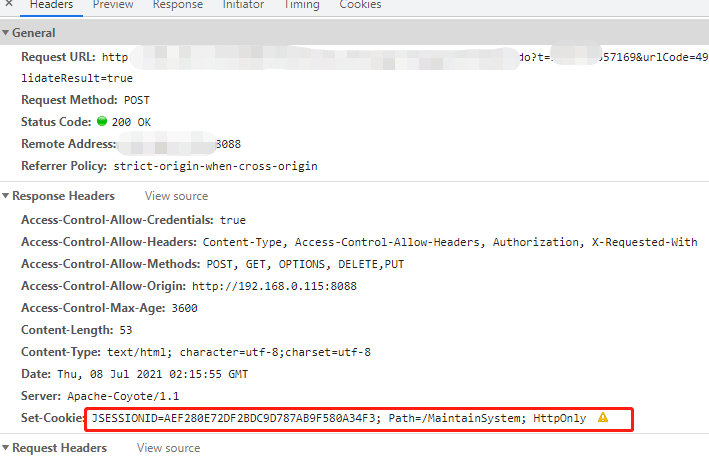
Task: Select the http://192.168.0.115:8088 origin value
Action: [x=274, y=286]
